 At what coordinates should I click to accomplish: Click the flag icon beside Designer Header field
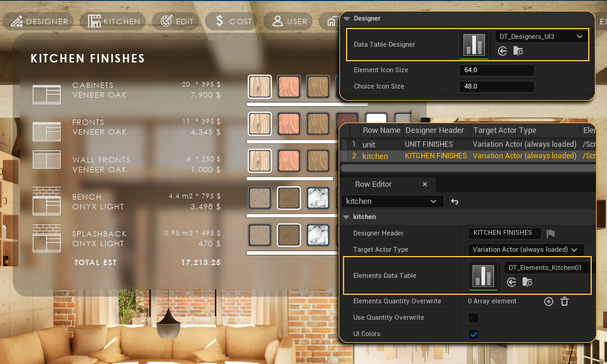click(x=551, y=233)
